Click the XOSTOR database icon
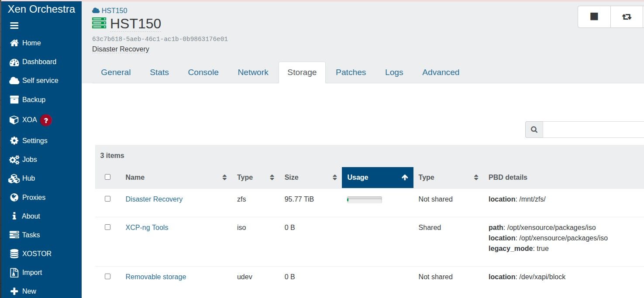 [x=14, y=254]
